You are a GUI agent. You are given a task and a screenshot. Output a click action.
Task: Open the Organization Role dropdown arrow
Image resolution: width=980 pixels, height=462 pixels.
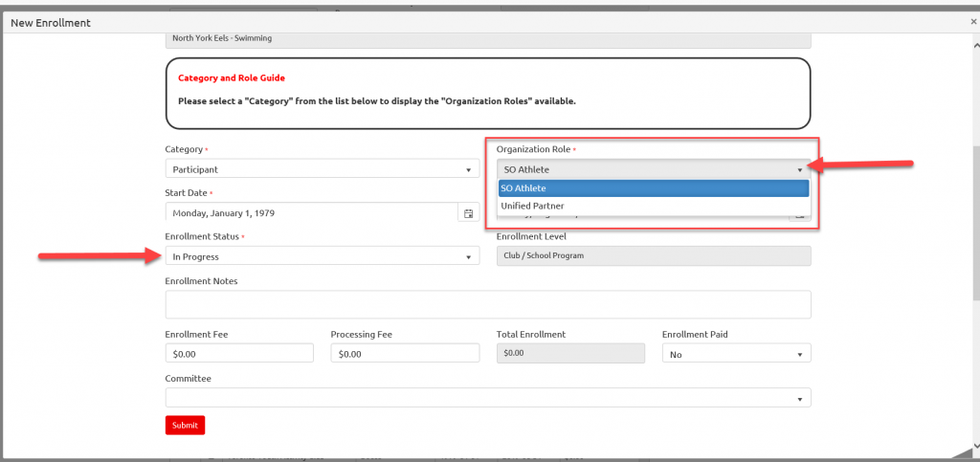pos(799,169)
